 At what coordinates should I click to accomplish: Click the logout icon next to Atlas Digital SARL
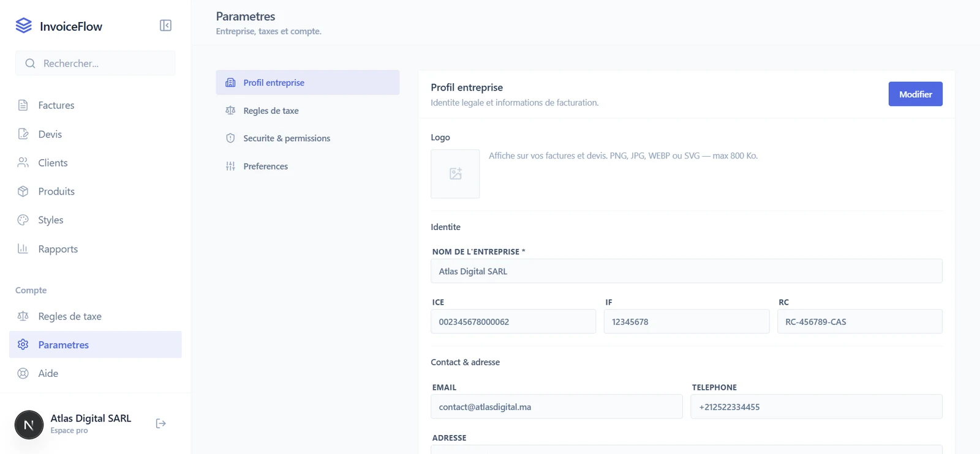tap(161, 423)
